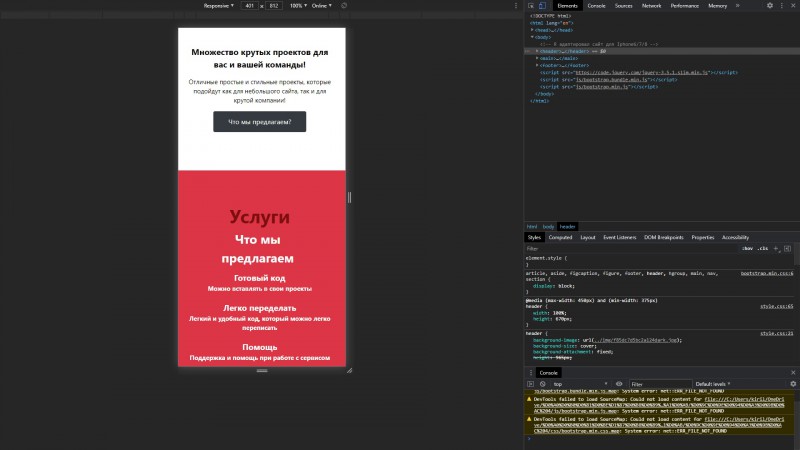Viewport: 800px width, 450px height.
Task: Open the Properties pane tab
Action: click(x=703, y=237)
